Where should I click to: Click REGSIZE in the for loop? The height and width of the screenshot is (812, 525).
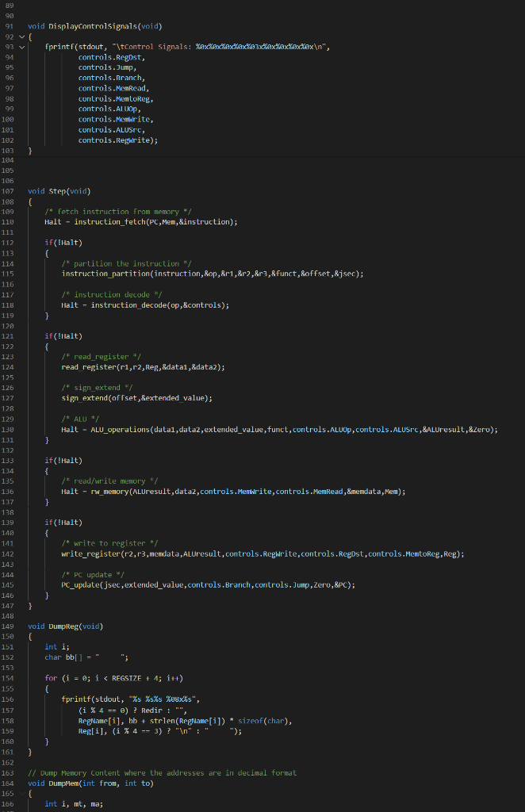[127, 679]
